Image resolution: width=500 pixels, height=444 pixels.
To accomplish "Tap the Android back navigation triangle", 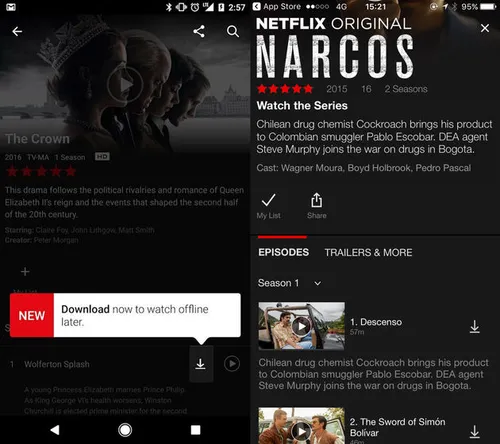I will coord(55,430).
